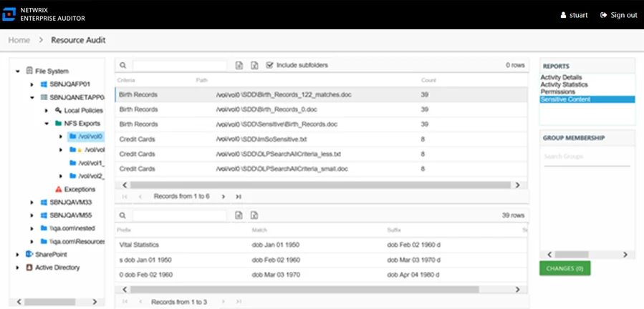Image resolution: width=644 pixels, height=309 pixels.
Task: Export upper grid to Excel icon
Action: click(254, 65)
